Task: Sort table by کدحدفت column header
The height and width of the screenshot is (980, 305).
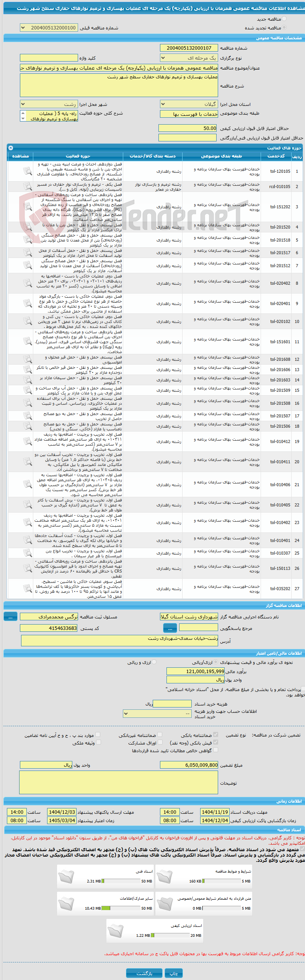Action: pos(276,156)
